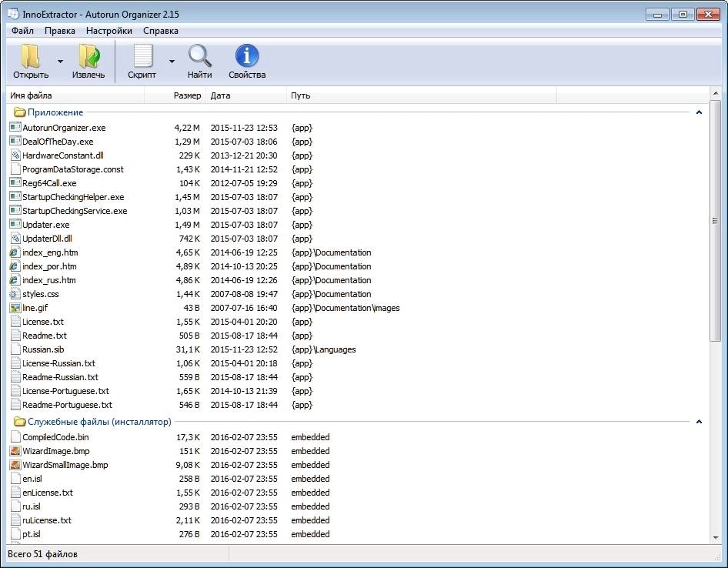The image size is (728, 568).
Task: Sort by Размер column header
Action: click(x=175, y=95)
